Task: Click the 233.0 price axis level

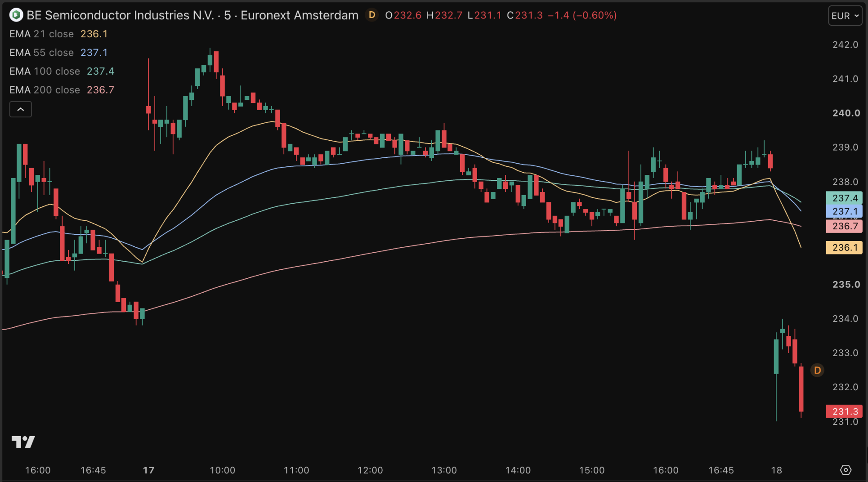Action: (x=846, y=353)
